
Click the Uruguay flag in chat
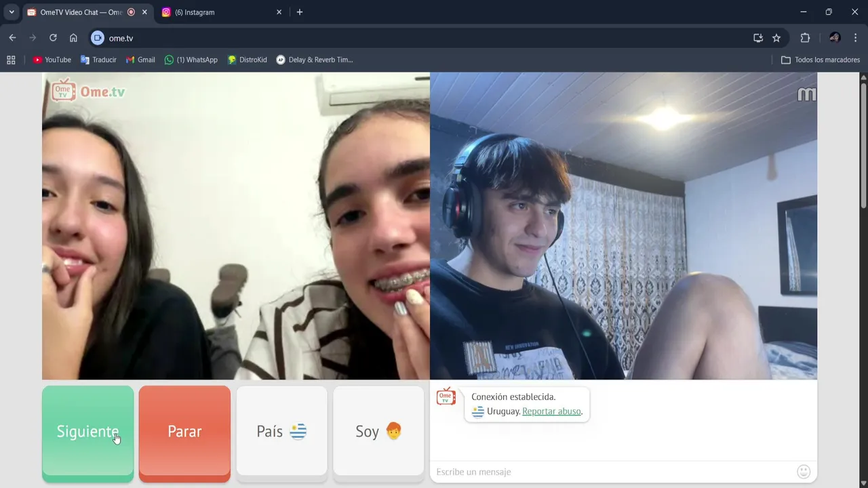pyautogui.click(x=478, y=411)
